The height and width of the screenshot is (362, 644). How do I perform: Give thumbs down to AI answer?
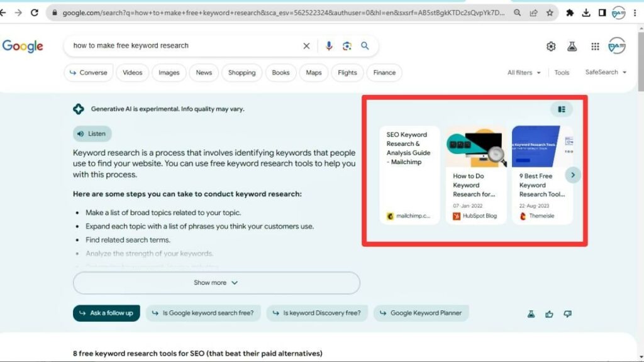coord(568,314)
